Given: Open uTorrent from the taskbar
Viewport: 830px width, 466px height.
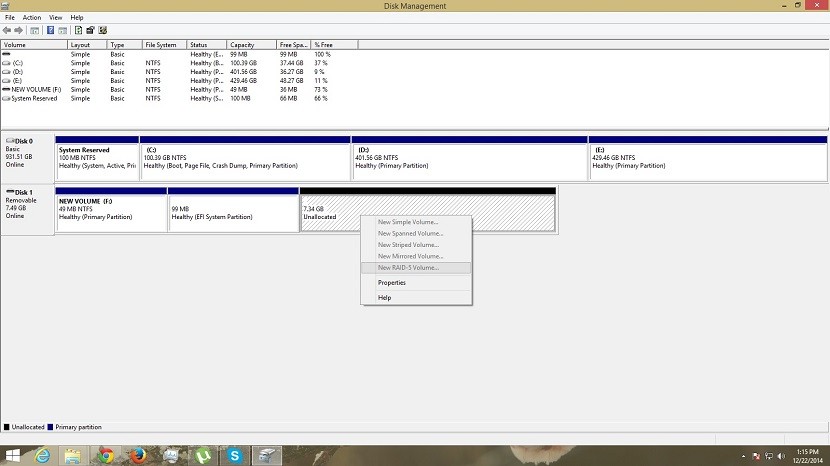Looking at the screenshot, I should (203, 455).
